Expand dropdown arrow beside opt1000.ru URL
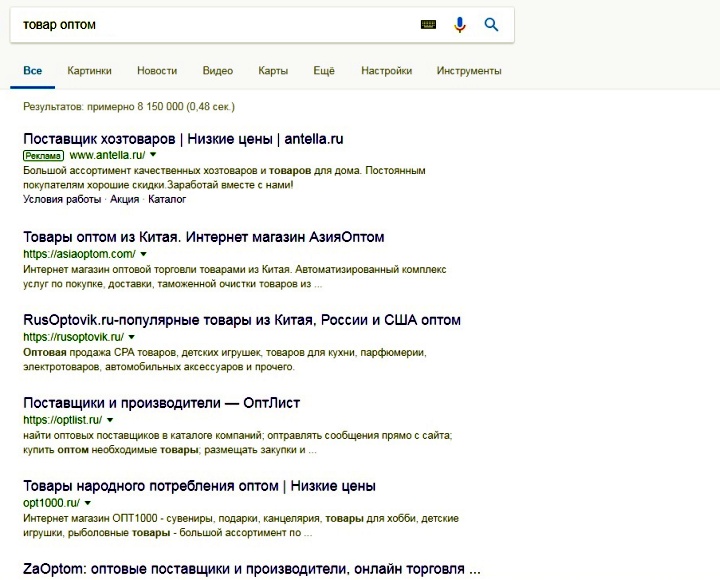This screenshot has width=720, height=580. 90,503
